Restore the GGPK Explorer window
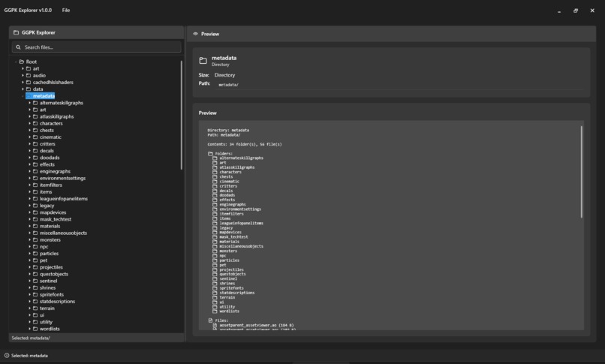 [x=575, y=11]
